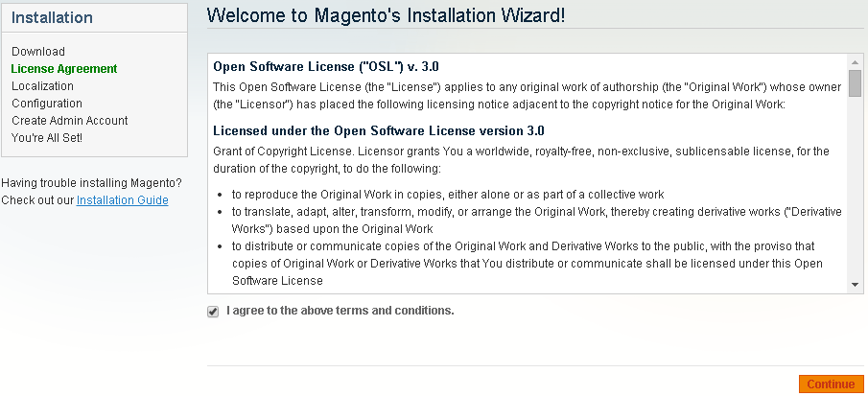Screen dimensions: 868x396
Task: Go to the Configuration step
Action: coord(47,104)
